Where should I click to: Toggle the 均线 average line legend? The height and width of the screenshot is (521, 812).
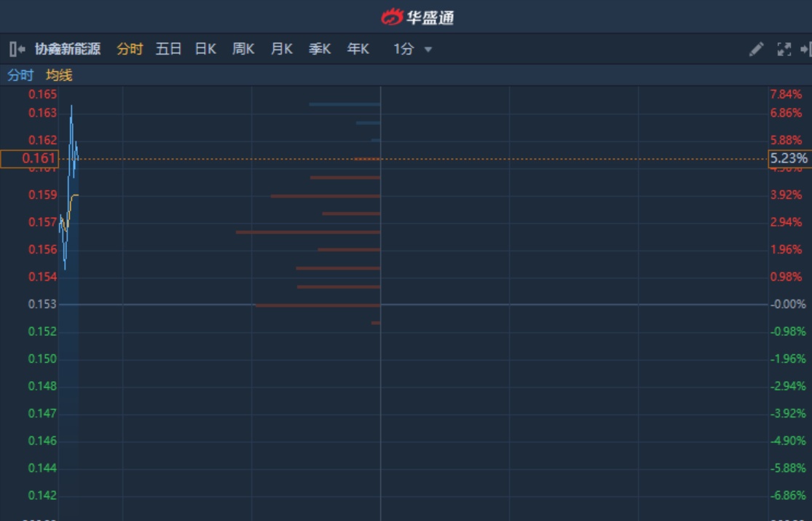click(59, 75)
